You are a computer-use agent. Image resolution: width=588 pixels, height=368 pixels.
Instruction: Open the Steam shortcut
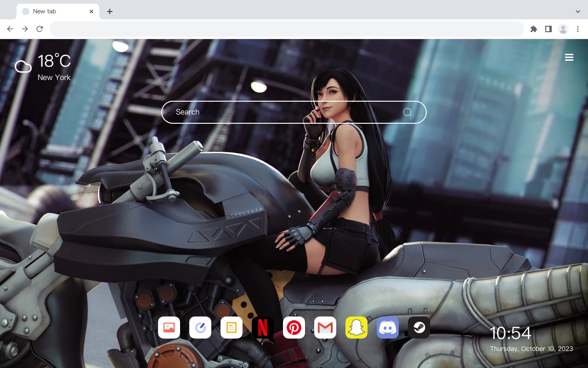[419, 328]
